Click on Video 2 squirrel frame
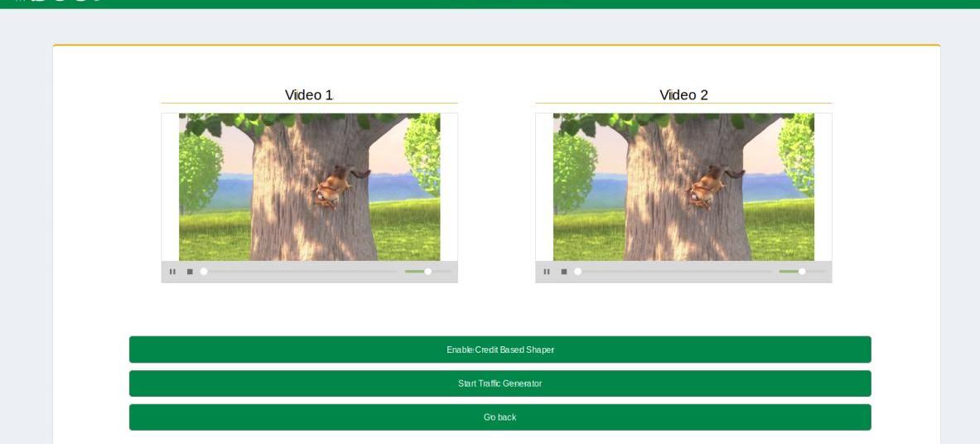Screen dimensions: 980x444 pos(683,187)
